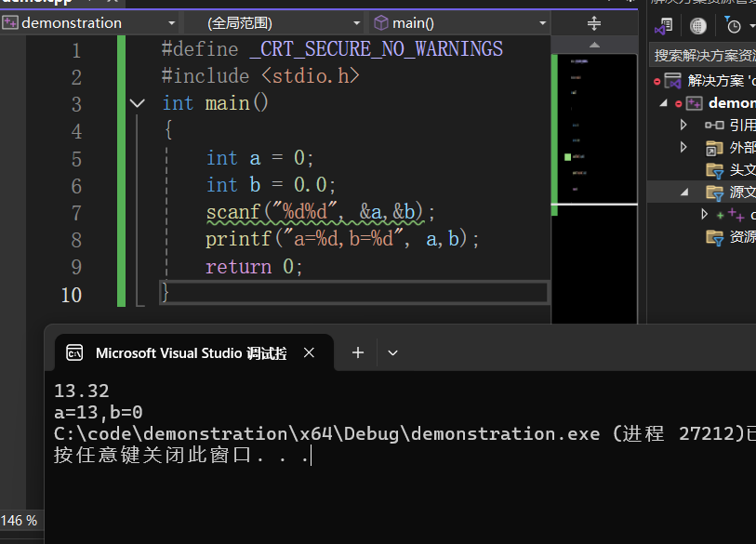
Task: Collapse the main() function code block
Action: click(137, 103)
